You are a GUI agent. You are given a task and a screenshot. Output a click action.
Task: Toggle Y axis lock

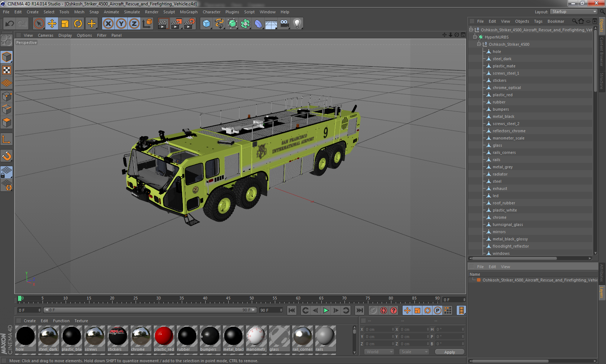coord(121,24)
